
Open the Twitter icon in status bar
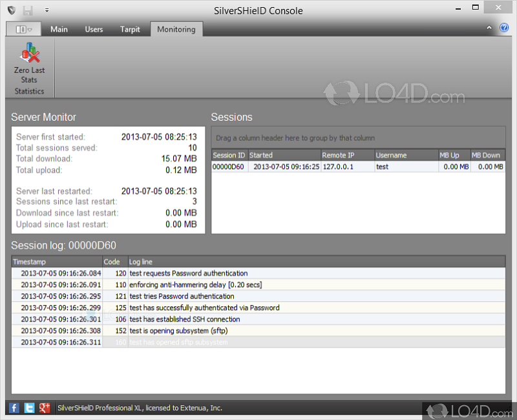click(29, 408)
